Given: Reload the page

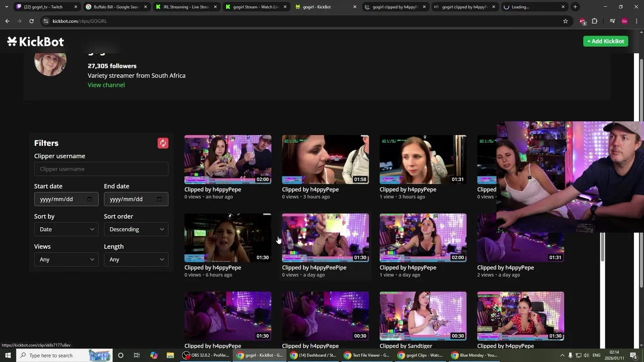Looking at the screenshot, I should 31,21.
